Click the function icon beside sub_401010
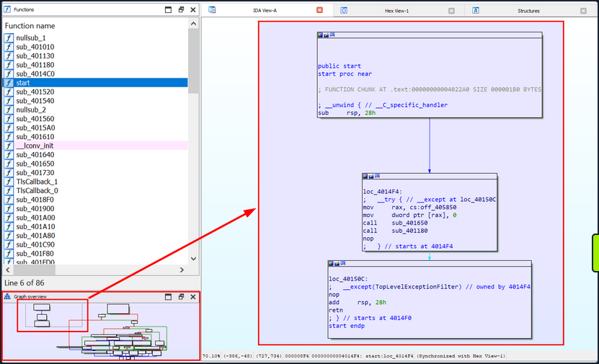 pyautogui.click(x=9, y=47)
